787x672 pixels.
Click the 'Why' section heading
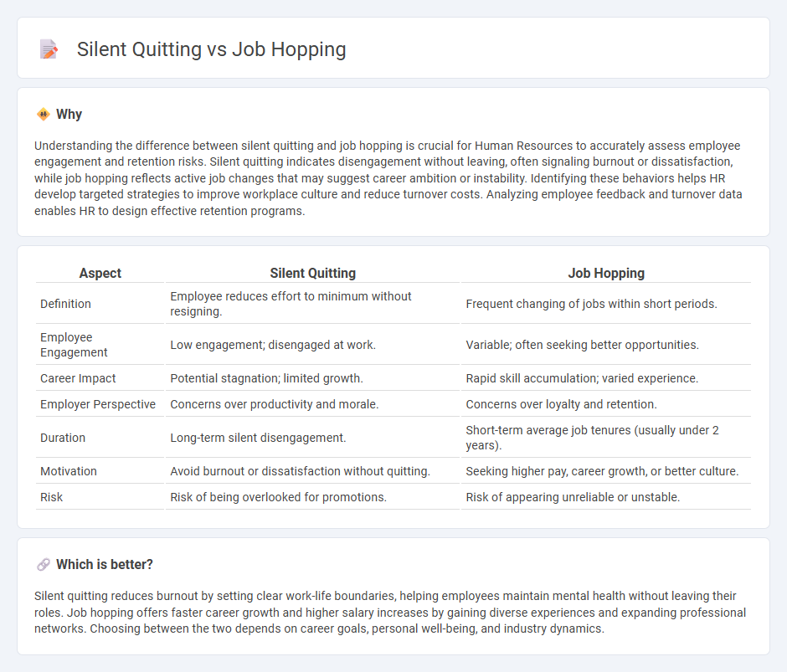tap(69, 115)
